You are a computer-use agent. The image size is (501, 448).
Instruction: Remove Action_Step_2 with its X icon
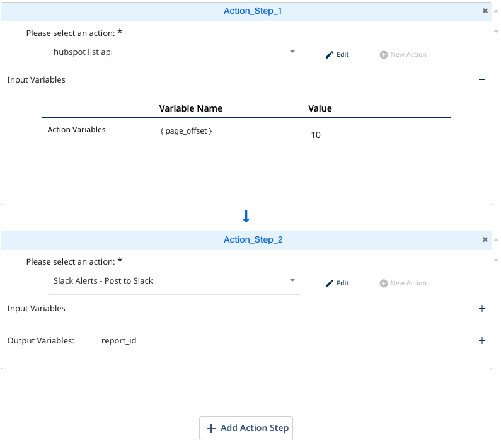485,239
